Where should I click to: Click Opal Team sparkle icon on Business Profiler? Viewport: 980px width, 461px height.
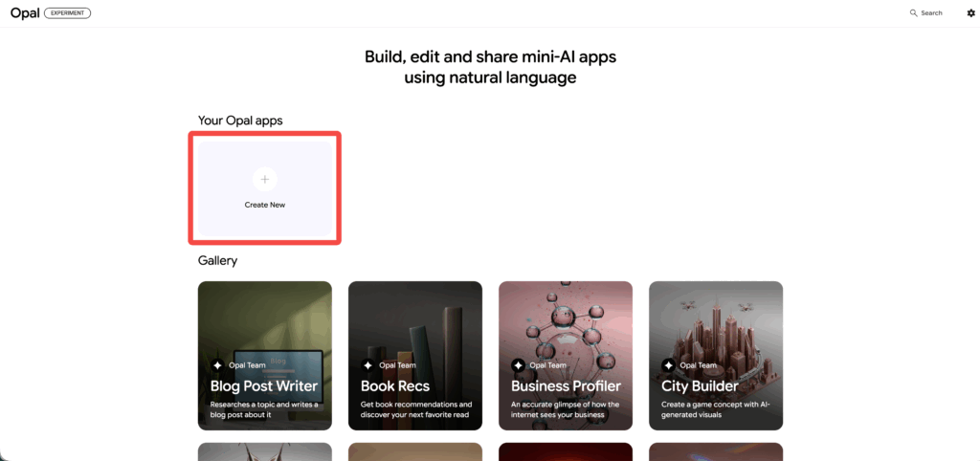(518, 365)
